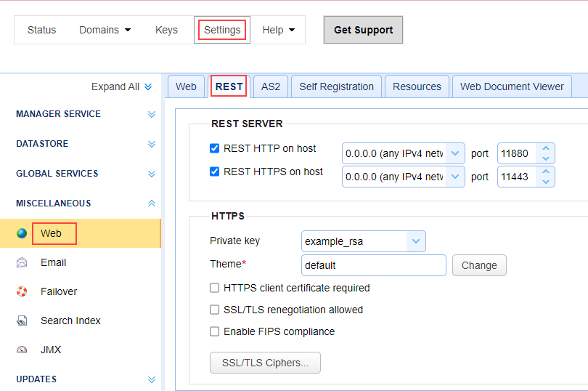Click the Theme text field
This screenshot has height=391, width=588.
point(373,265)
